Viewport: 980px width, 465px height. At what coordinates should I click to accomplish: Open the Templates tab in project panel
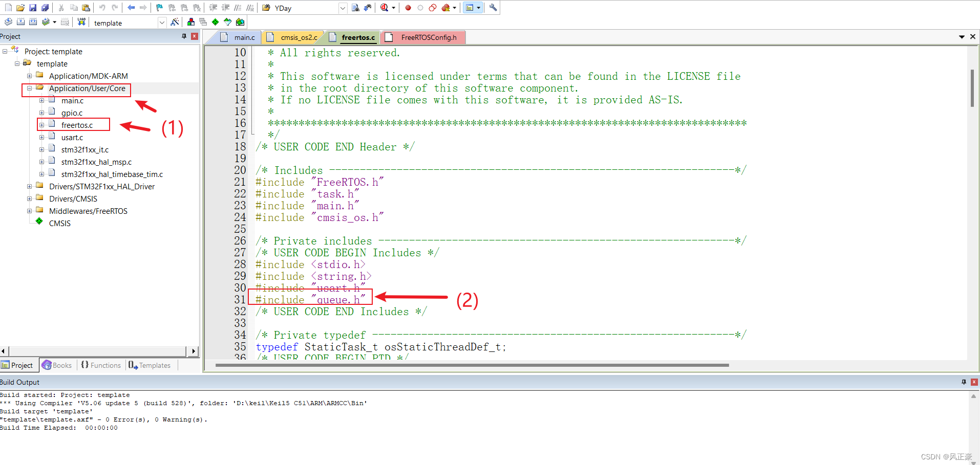[x=150, y=365]
